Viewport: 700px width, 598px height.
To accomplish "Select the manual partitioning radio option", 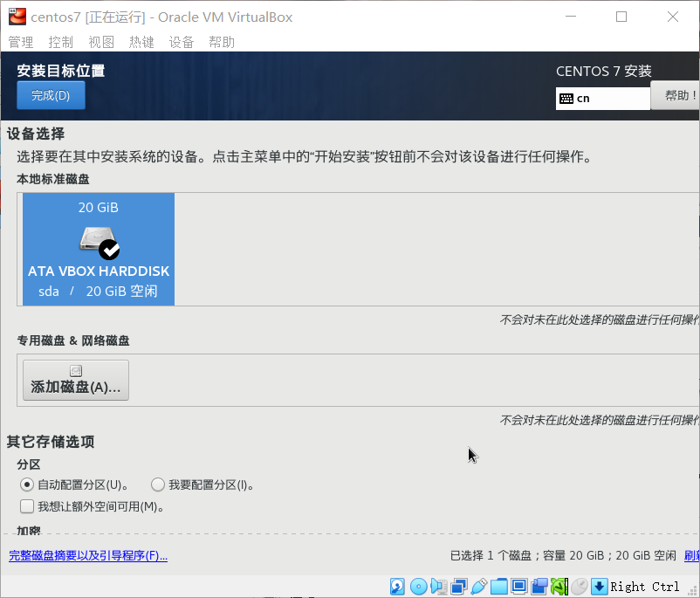I will [x=158, y=485].
